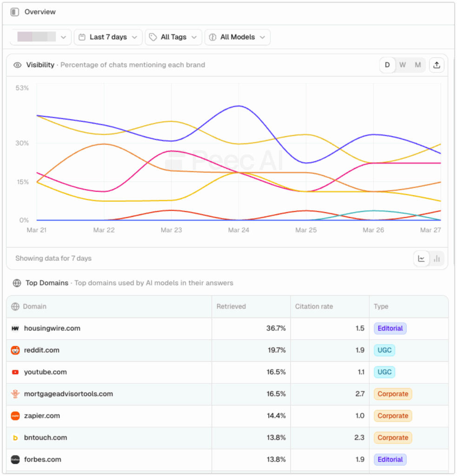Open the brand selector dropdown
Image resolution: width=457 pixels, height=476 pixels.
(x=40, y=37)
